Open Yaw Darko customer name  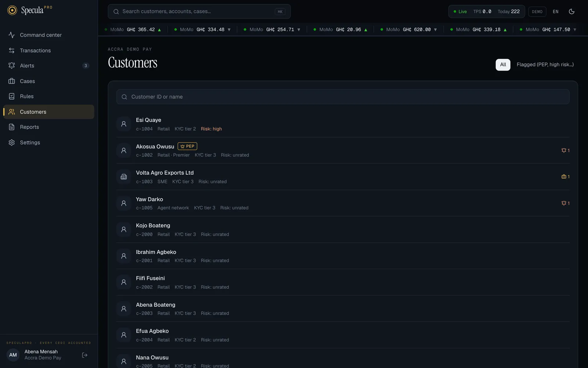click(149, 199)
